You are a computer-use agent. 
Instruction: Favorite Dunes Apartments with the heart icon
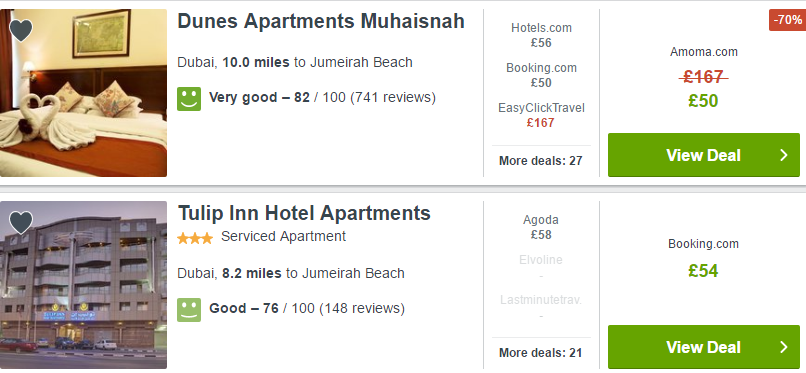pyautogui.click(x=21, y=30)
